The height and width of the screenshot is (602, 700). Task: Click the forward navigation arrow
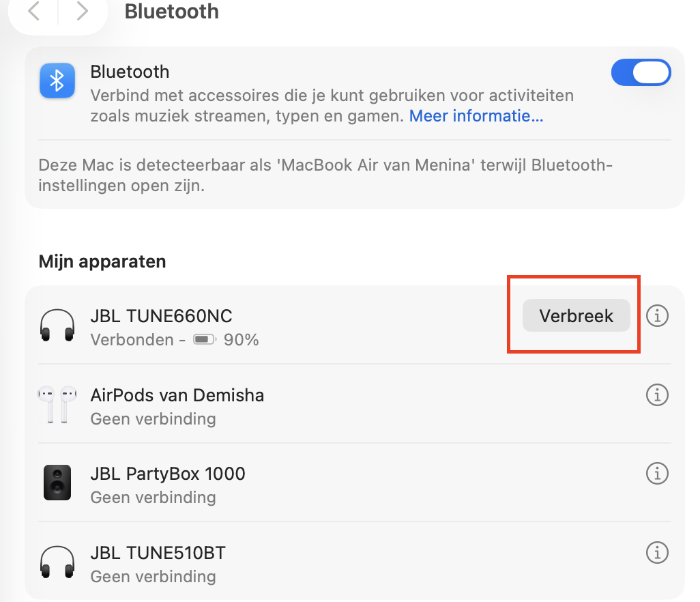[x=81, y=12]
